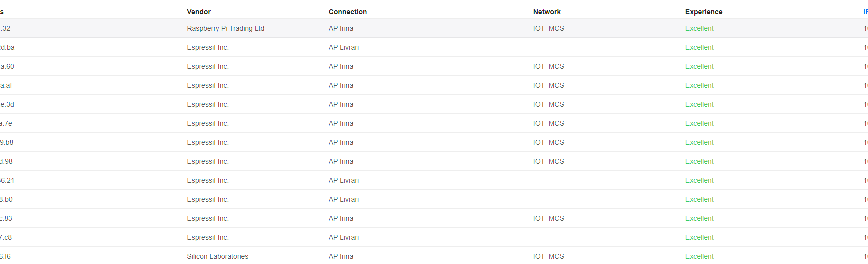Screen dimensions: 868x264
Task: Click the Network column header
Action: (x=547, y=12)
